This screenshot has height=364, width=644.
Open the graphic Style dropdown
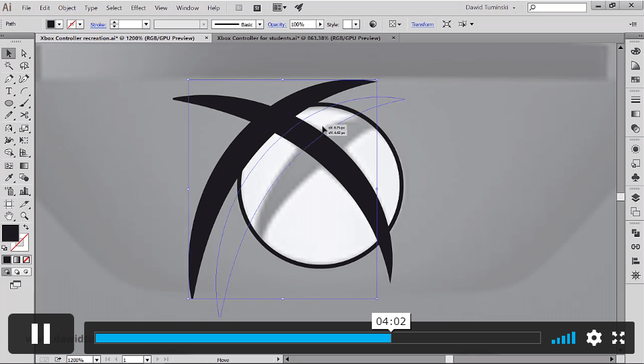[356, 25]
